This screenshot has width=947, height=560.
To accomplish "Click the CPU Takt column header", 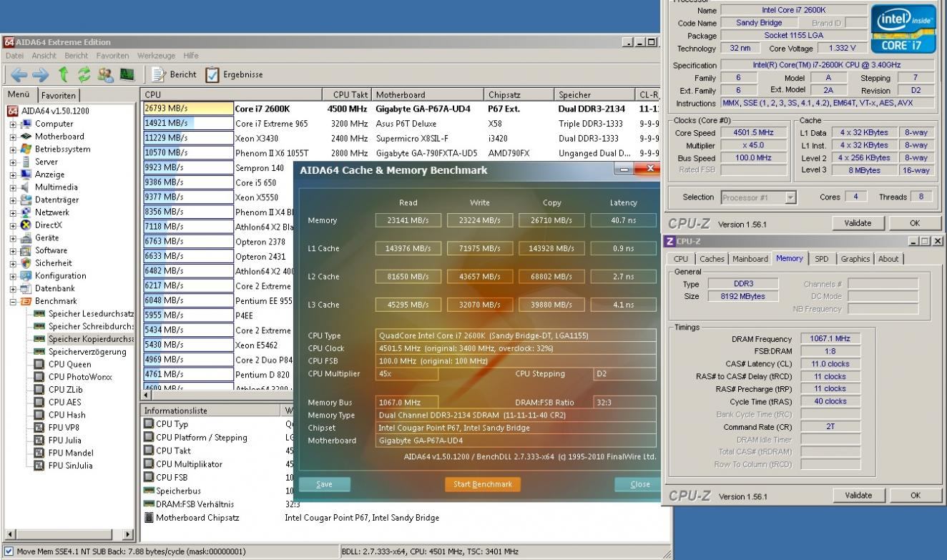I will (x=348, y=94).
